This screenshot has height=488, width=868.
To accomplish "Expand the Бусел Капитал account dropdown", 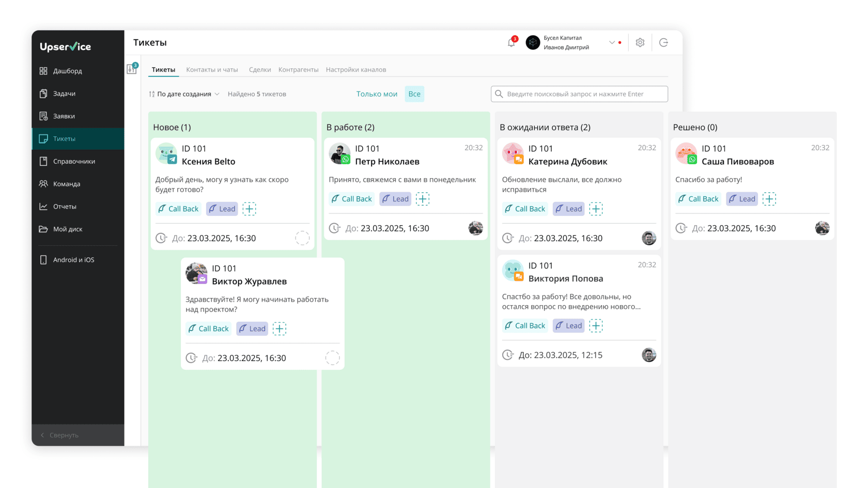I will [x=612, y=42].
